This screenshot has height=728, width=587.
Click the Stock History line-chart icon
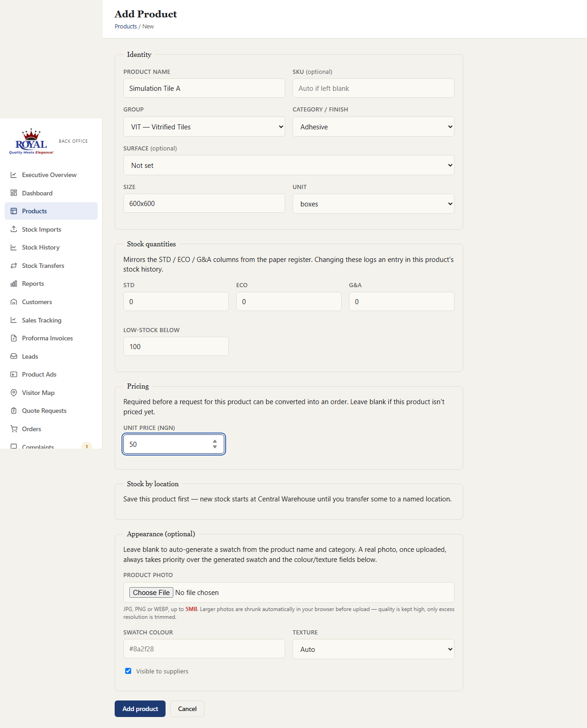coord(14,247)
